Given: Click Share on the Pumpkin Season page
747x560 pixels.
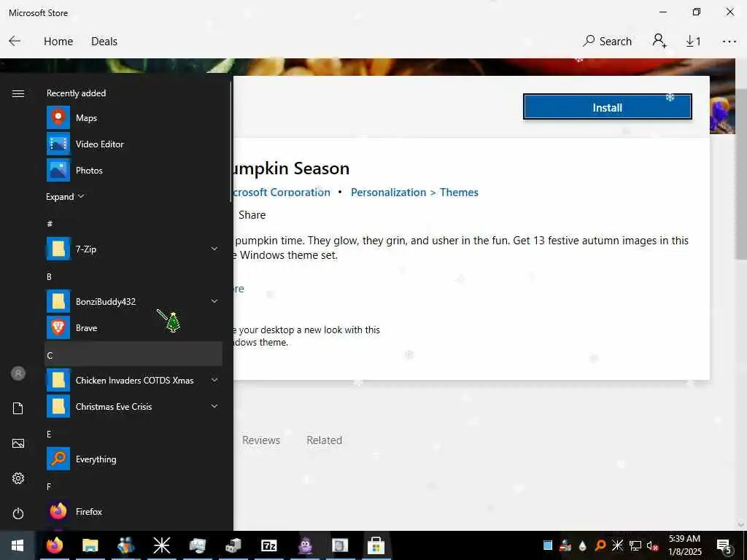Looking at the screenshot, I should click(x=252, y=215).
